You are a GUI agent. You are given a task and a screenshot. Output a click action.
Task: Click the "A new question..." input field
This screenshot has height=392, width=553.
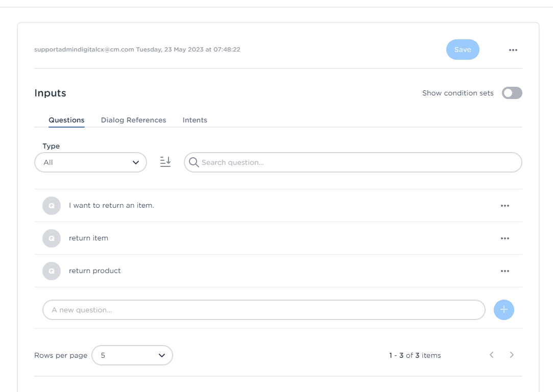coord(263,310)
